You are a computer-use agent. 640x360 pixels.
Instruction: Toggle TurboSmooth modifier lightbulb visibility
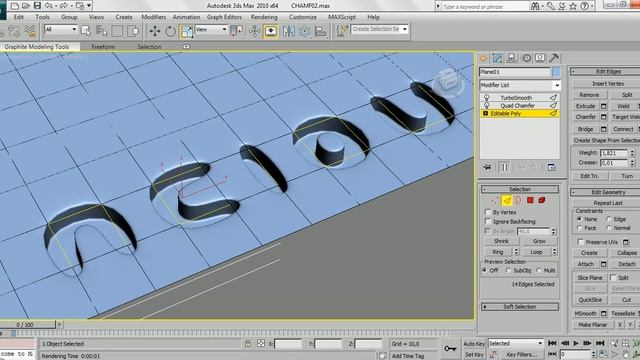point(486,98)
